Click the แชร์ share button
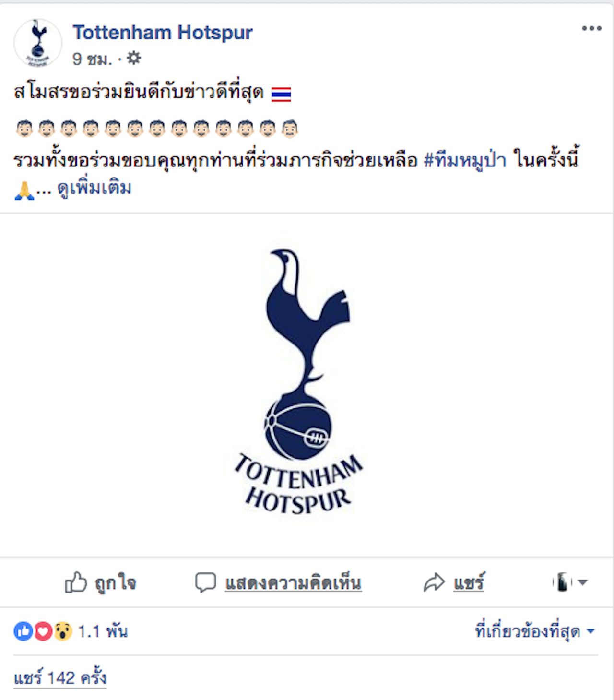614x700 pixels. pyautogui.click(x=454, y=582)
